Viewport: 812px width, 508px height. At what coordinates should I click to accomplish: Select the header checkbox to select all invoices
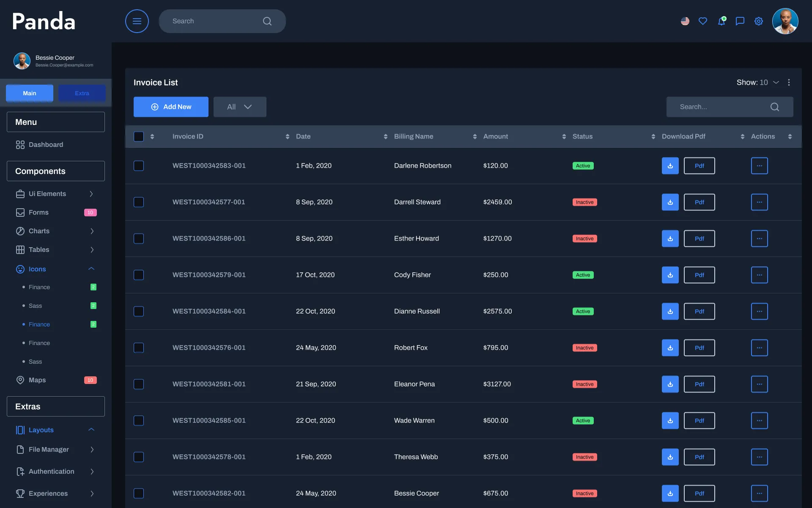139,136
